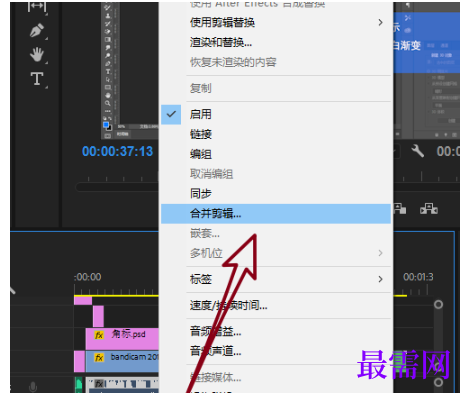Click the Lift button icon

click(x=399, y=209)
